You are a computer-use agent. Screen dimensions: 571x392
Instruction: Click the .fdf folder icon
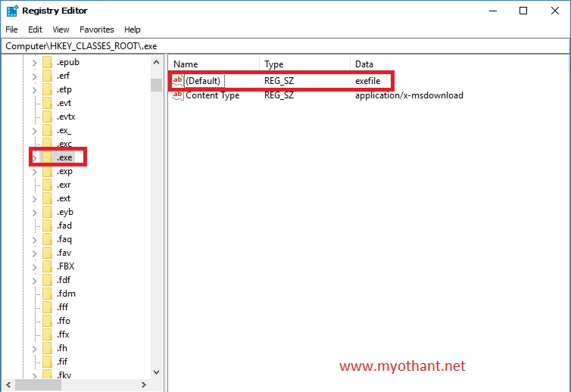point(48,280)
